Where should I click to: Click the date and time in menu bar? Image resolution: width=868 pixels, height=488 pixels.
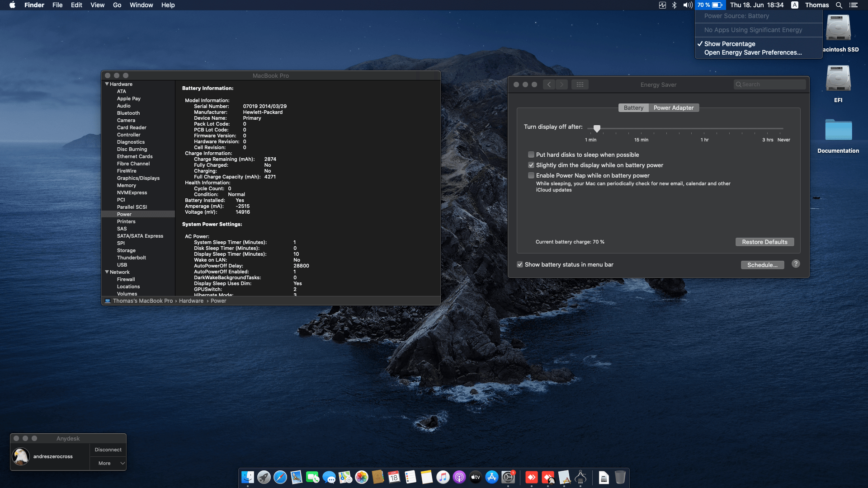[x=757, y=5]
